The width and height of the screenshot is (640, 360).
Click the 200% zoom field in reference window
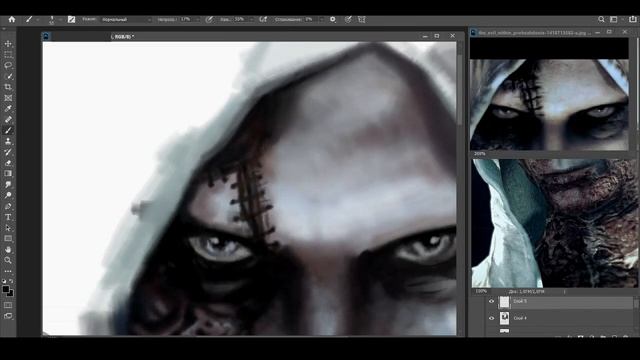pos(480,154)
